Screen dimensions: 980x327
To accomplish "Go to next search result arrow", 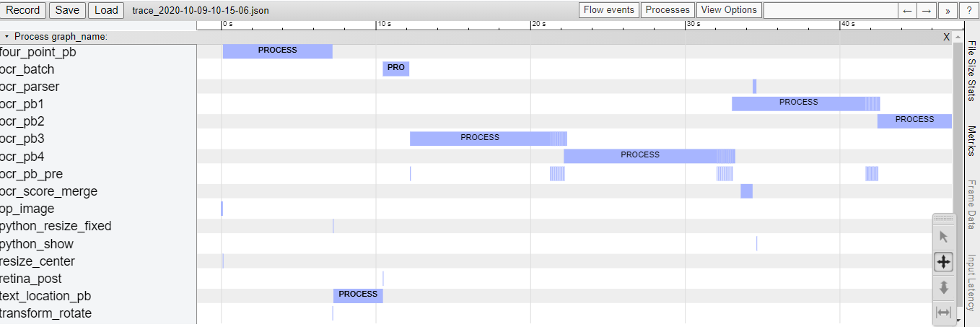I will click(927, 10).
